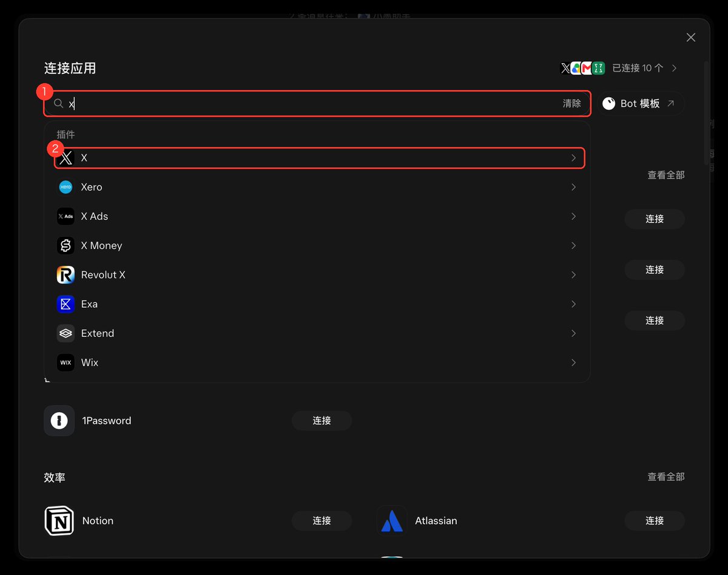The width and height of the screenshot is (728, 575).
Task: Expand the Extend row chevron
Action: 574,333
